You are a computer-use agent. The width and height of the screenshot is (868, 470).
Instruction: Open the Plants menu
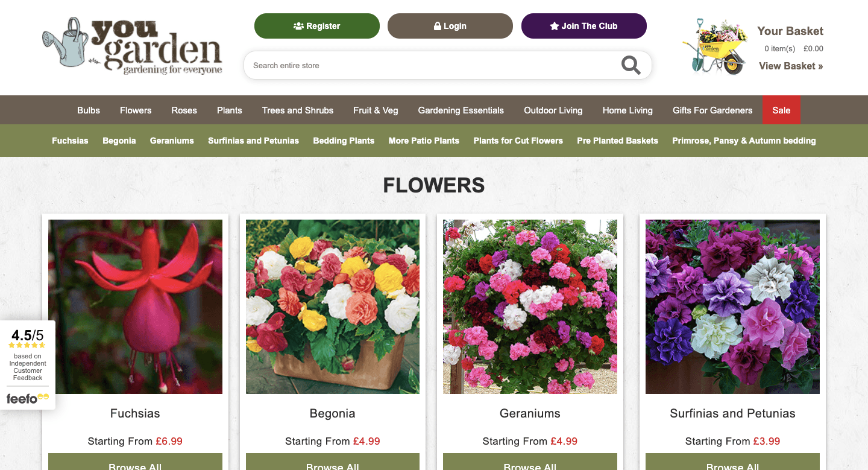tap(230, 110)
